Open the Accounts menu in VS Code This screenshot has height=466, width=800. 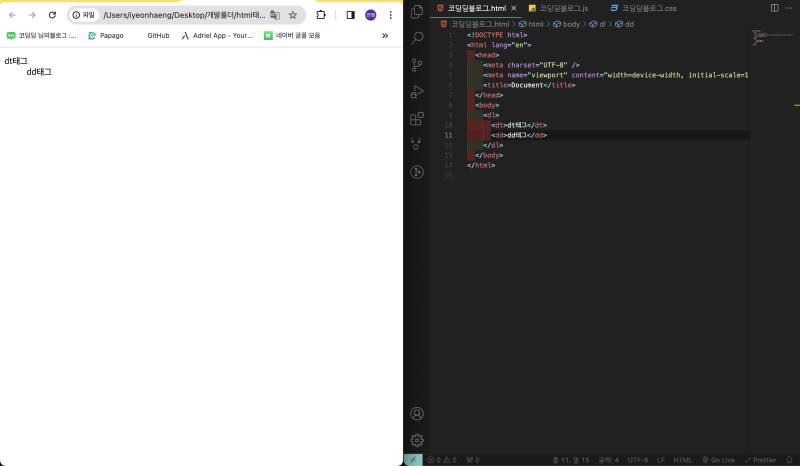pos(417,413)
